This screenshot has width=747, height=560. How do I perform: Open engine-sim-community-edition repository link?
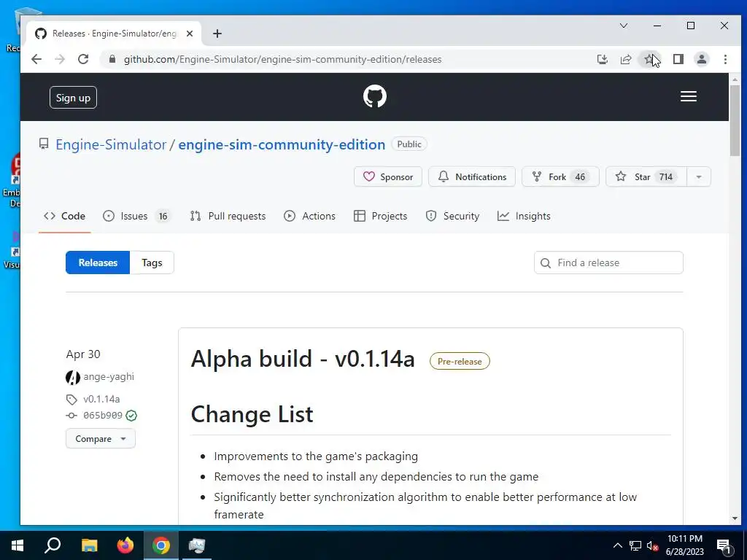click(x=282, y=144)
